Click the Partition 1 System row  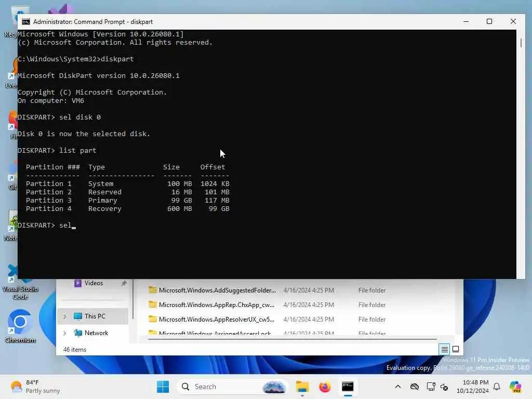(128, 183)
